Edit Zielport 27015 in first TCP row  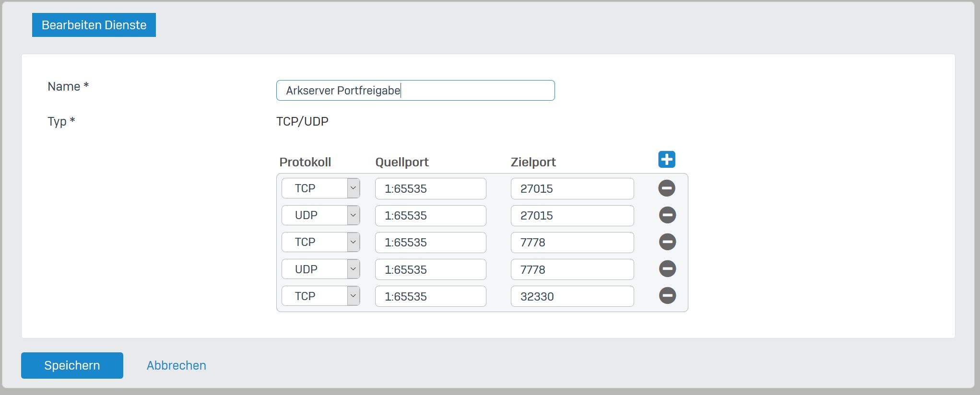click(572, 188)
